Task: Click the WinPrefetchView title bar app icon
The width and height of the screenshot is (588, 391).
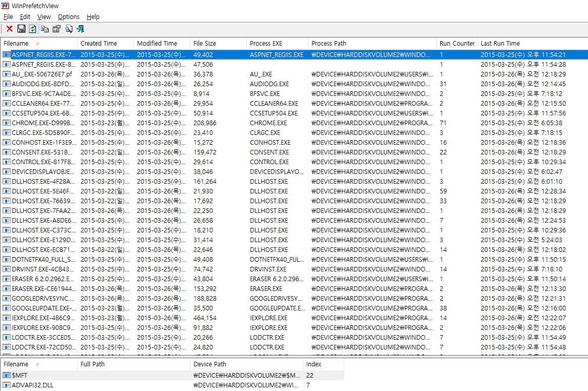Action: coord(5,6)
